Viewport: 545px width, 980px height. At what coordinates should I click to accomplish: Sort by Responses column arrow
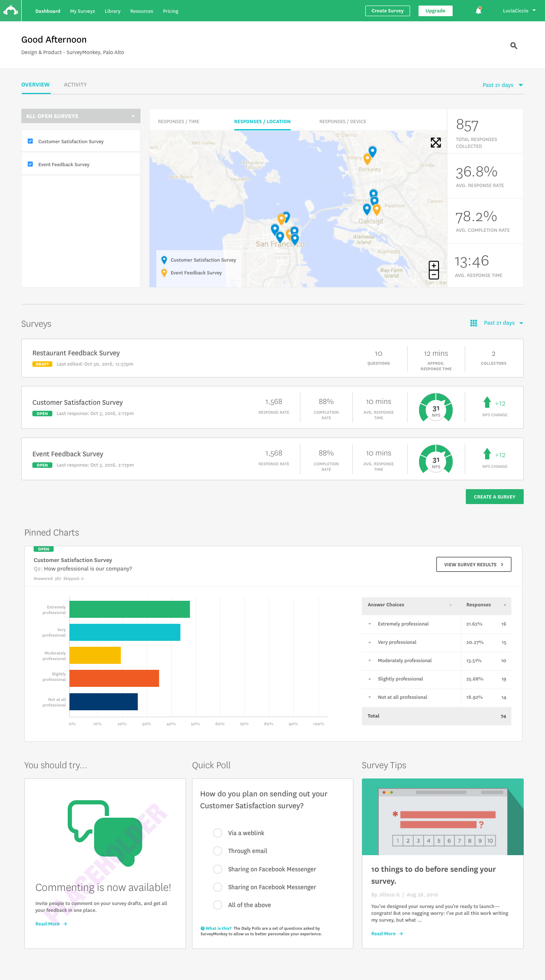pos(505,605)
